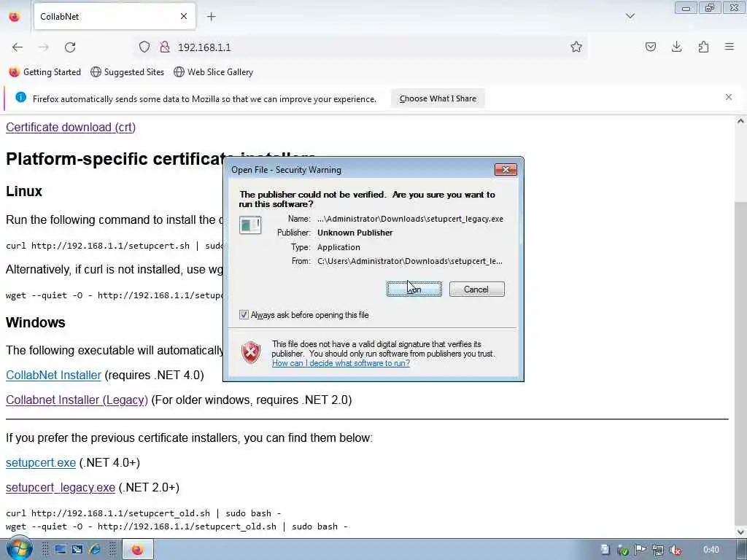Viewport: 747px width, 560px height.
Task: Click the Linux section heading
Action: (x=24, y=192)
